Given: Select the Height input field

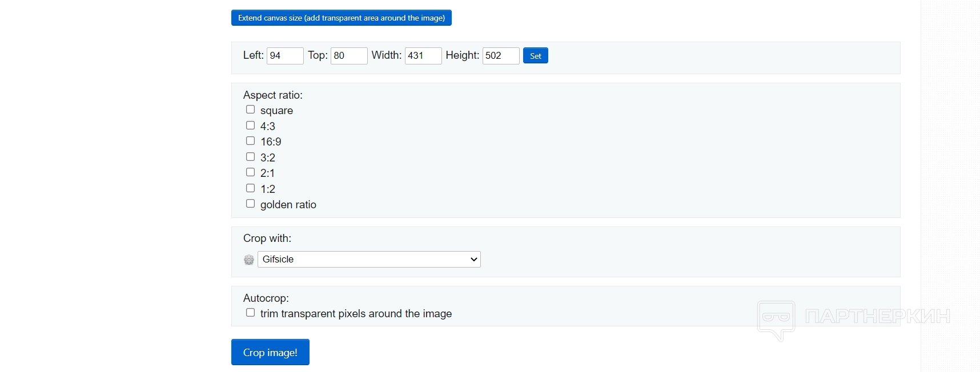Looking at the screenshot, I should point(500,56).
